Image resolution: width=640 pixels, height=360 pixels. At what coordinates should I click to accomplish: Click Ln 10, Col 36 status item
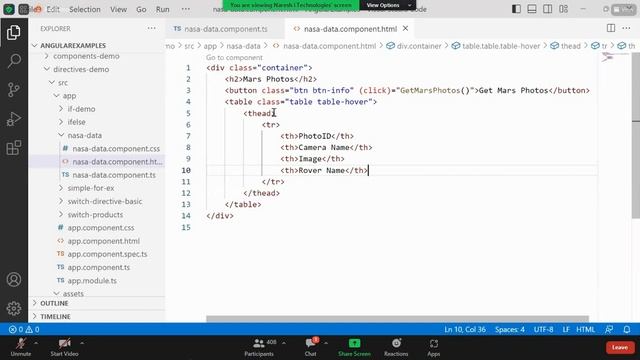click(465, 329)
